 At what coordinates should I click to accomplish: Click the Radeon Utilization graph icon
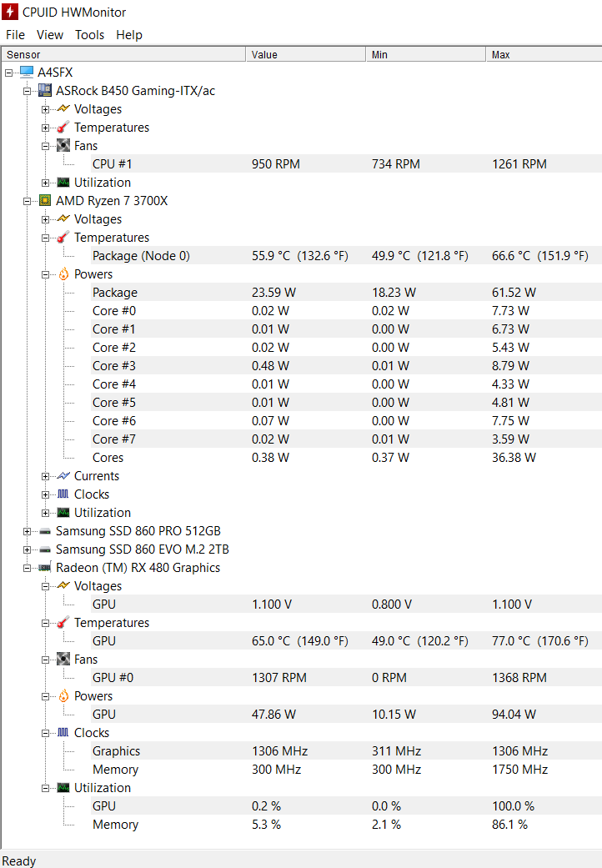pyautogui.click(x=63, y=788)
